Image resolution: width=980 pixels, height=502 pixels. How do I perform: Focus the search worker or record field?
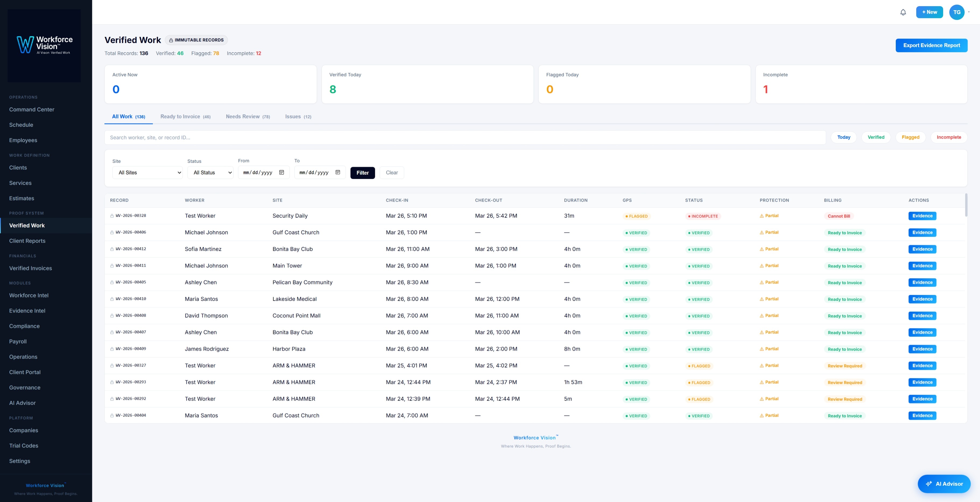pyautogui.click(x=465, y=137)
